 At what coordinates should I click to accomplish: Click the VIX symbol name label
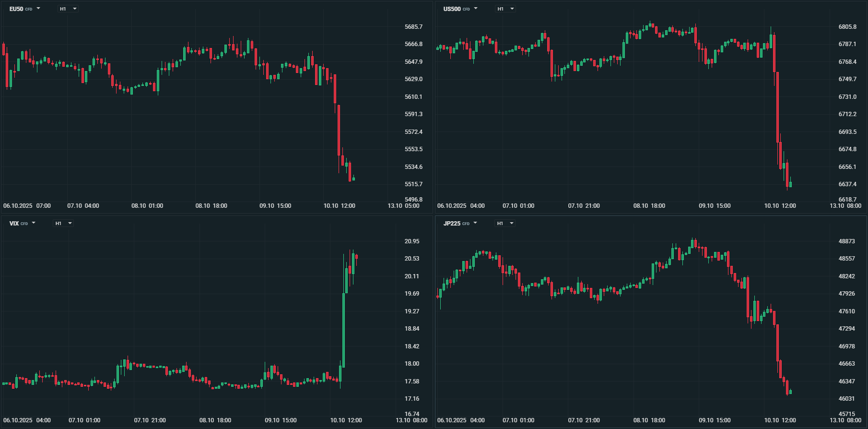14,224
